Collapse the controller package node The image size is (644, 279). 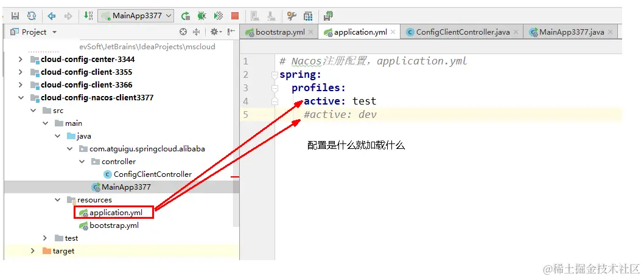tap(82, 161)
